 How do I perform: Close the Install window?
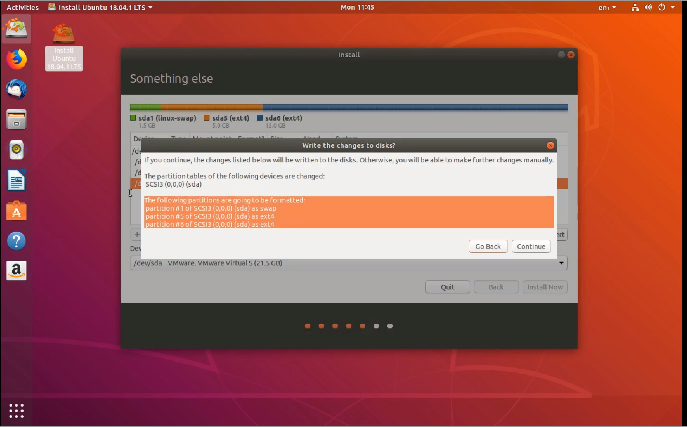pyautogui.click(x=570, y=55)
